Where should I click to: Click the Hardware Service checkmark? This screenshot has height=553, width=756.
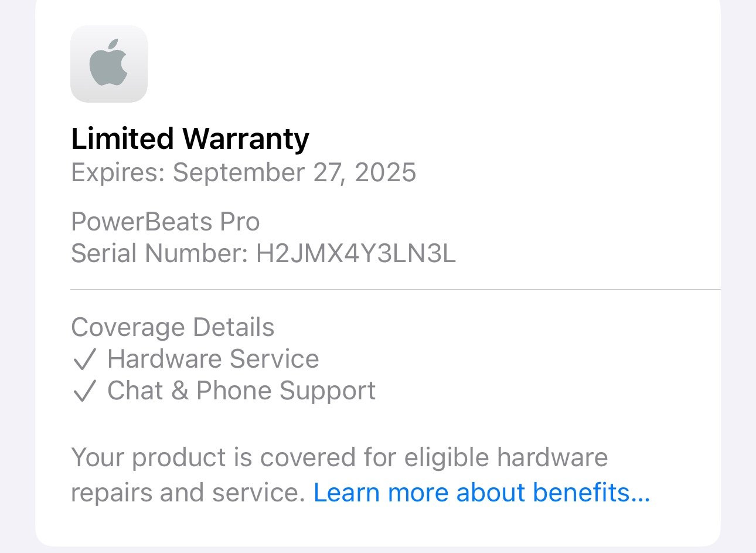coord(84,359)
